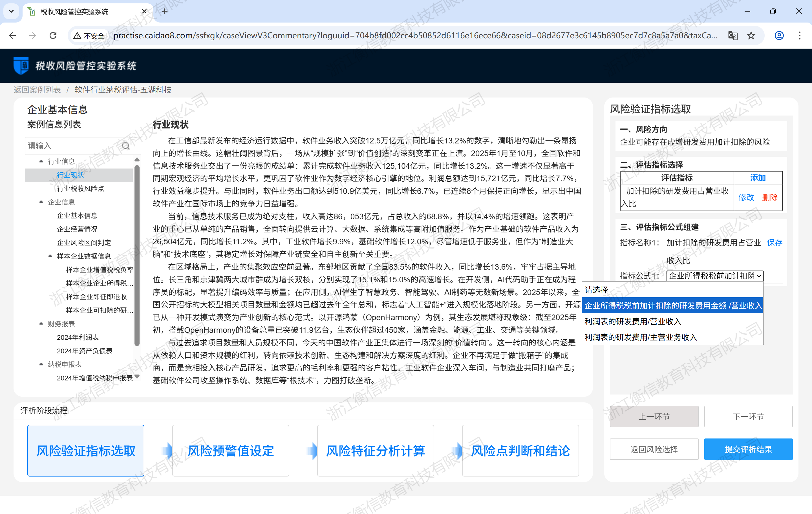
Task: Click the search magnifier icon in the case list
Action: click(x=126, y=146)
